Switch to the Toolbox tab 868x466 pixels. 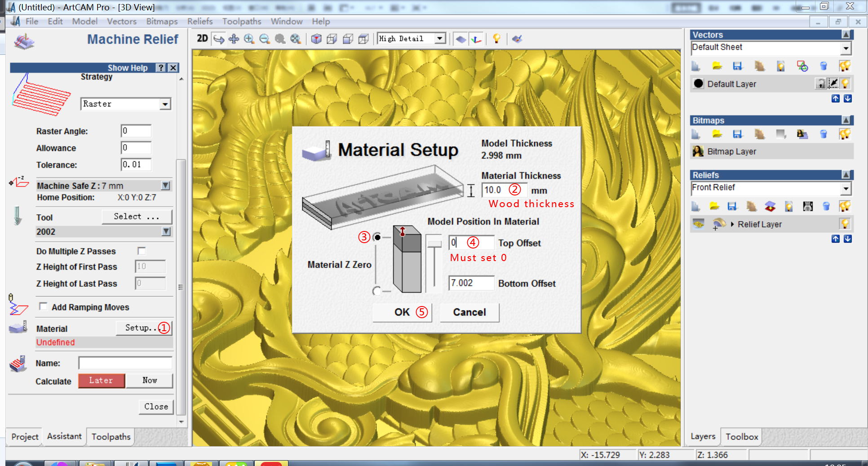pos(742,436)
